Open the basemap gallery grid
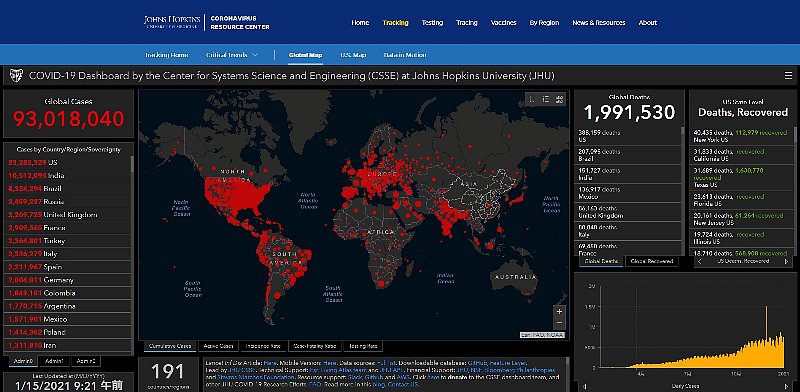The image size is (800, 392). pos(559,99)
